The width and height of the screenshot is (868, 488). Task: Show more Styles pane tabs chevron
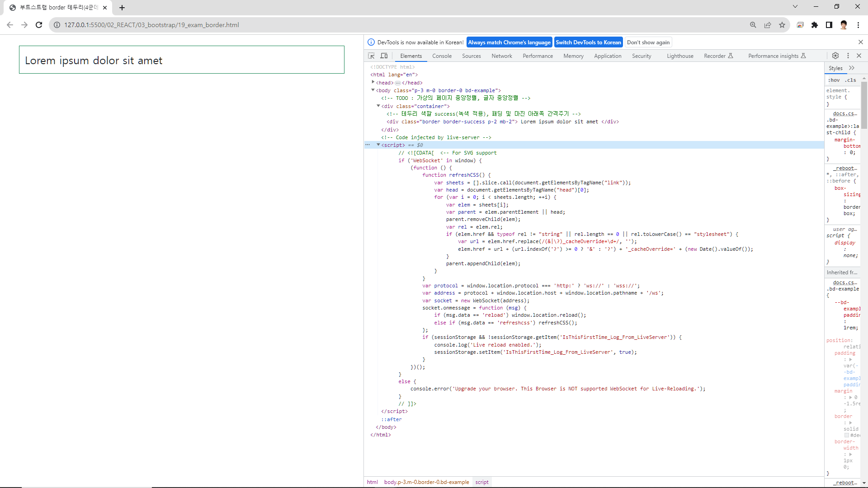click(852, 68)
